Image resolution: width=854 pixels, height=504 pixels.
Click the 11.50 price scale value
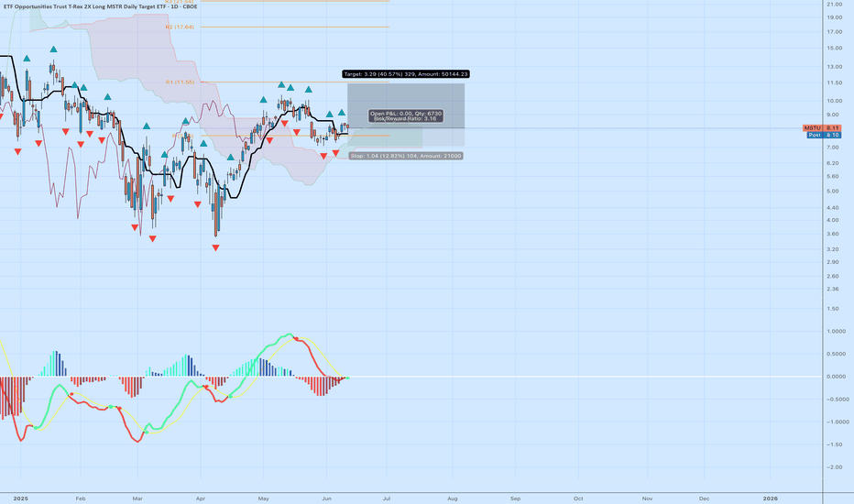835,83
